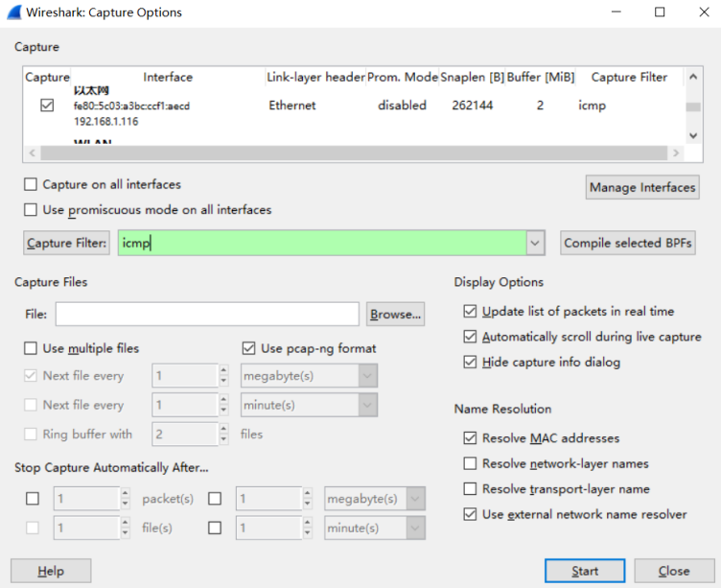Click the Link-layer header column header
Image resolution: width=721 pixels, height=588 pixels.
[315, 77]
